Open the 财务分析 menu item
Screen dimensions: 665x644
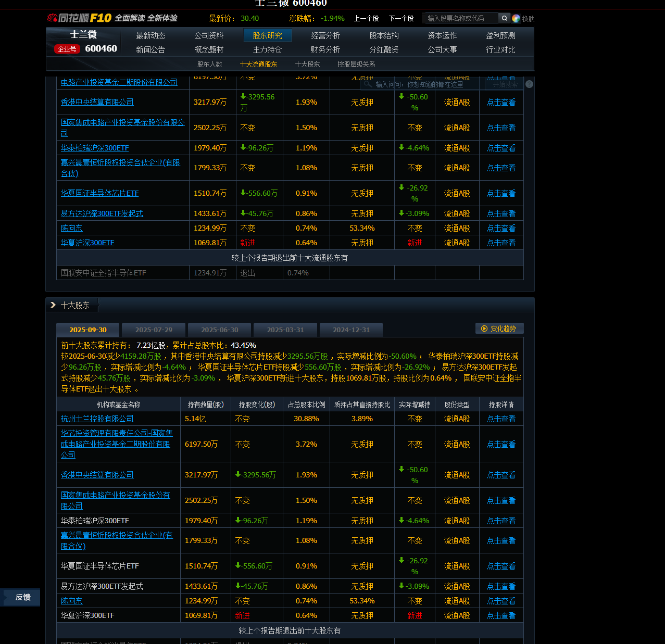325,49
